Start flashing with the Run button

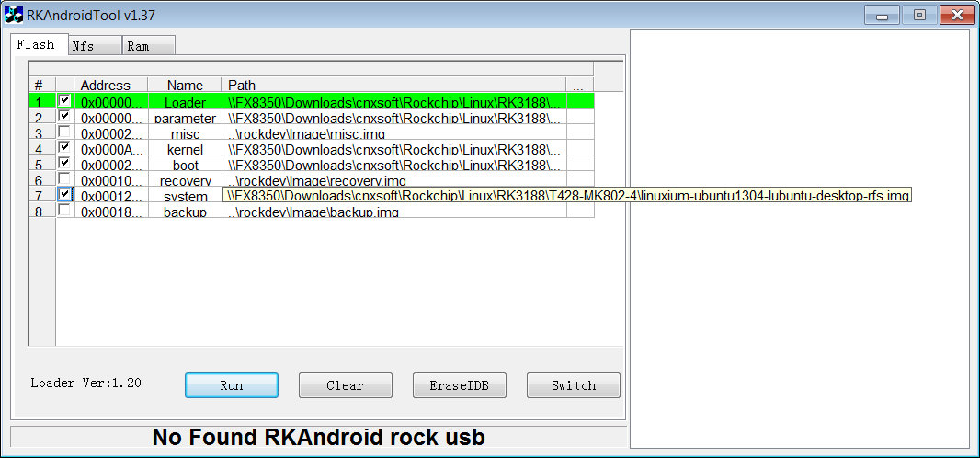pyautogui.click(x=232, y=385)
